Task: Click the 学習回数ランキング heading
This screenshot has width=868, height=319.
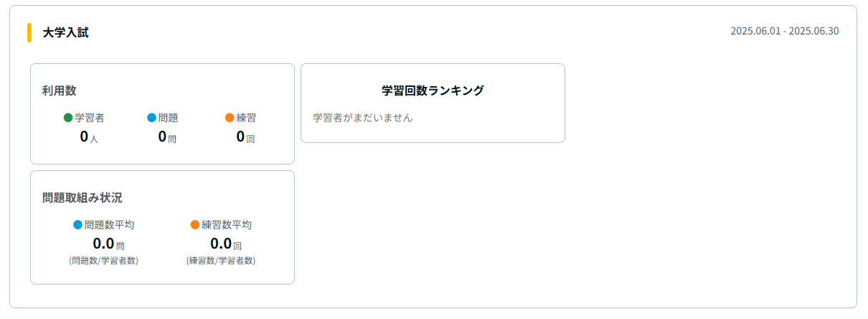Action: pos(433,91)
